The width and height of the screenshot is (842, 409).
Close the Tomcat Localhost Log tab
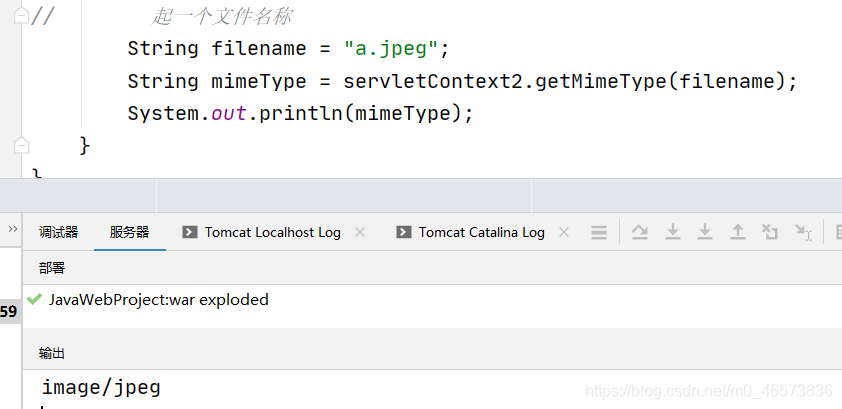coord(360,232)
